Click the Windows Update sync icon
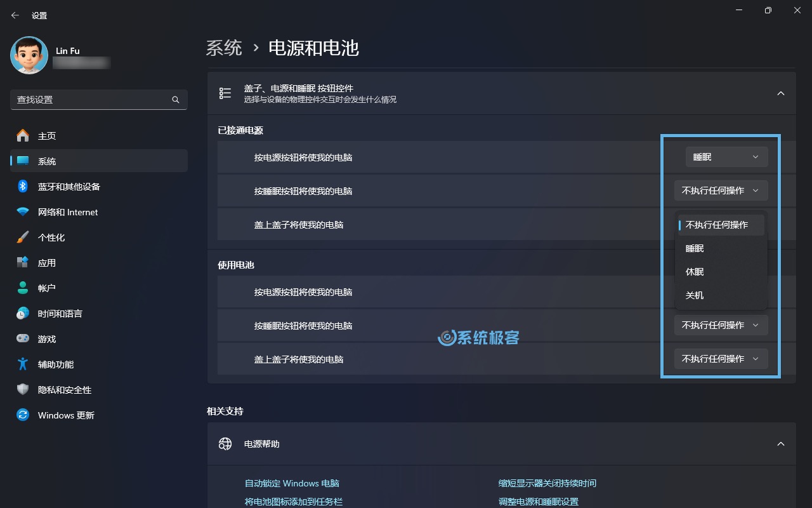Image resolution: width=812 pixels, height=508 pixels. tap(23, 415)
